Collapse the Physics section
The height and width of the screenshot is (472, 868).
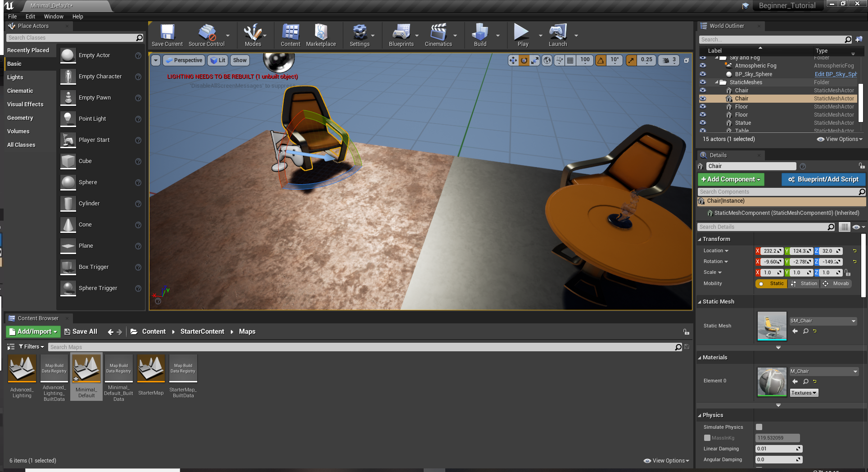click(x=700, y=416)
